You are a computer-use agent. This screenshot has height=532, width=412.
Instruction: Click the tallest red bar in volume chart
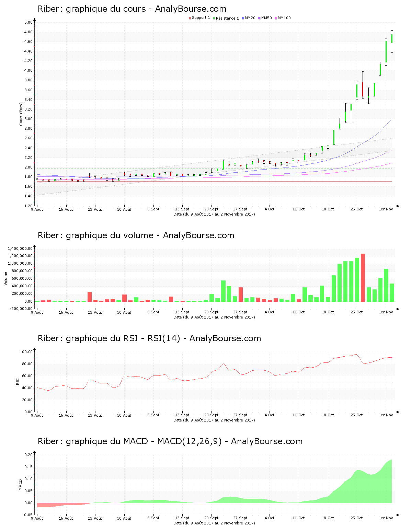click(363, 278)
